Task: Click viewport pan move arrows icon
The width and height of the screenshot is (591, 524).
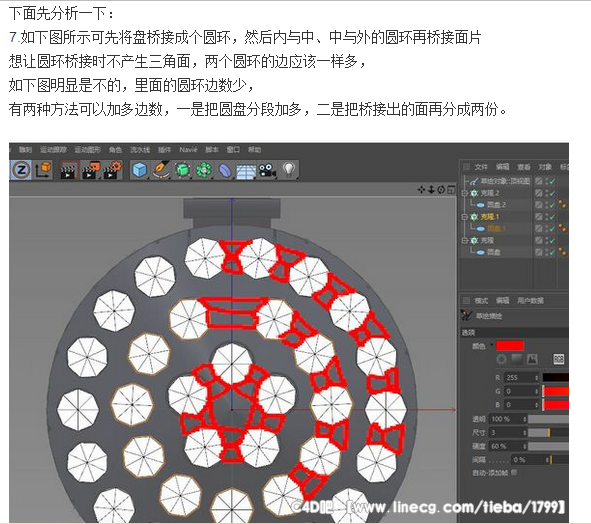Action: (422, 190)
